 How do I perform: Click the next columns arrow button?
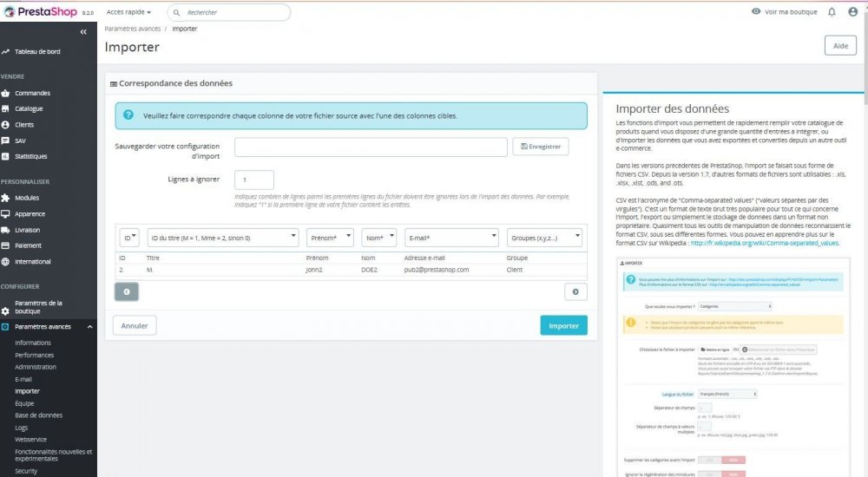575,291
